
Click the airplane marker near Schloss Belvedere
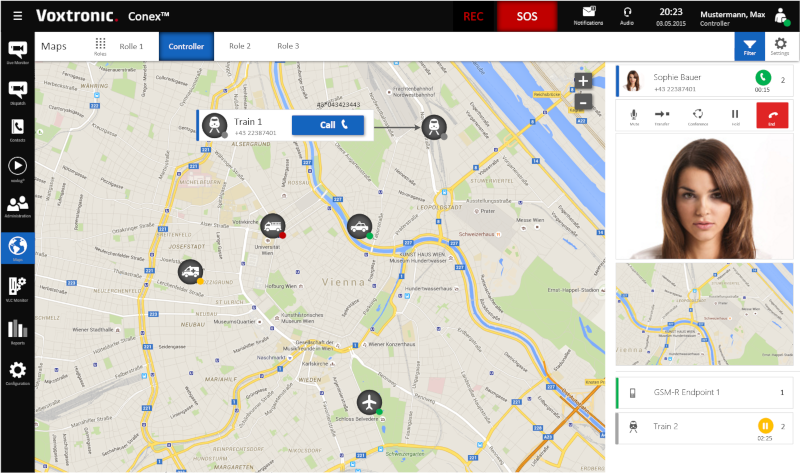[x=369, y=402]
